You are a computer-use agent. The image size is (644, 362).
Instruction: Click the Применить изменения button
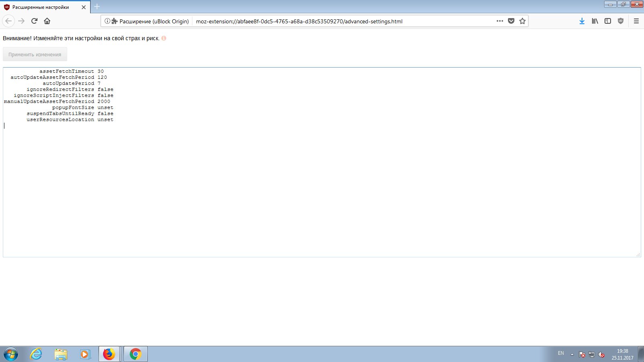(35, 54)
